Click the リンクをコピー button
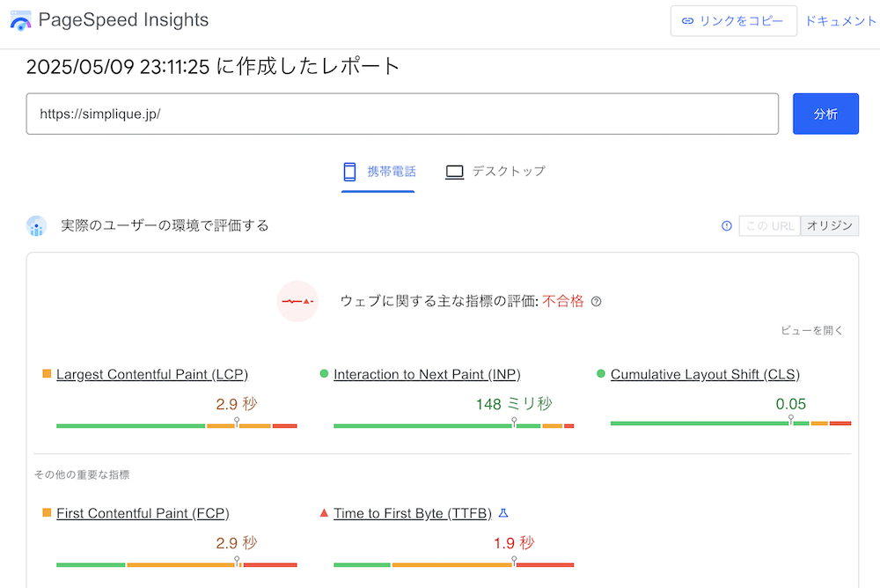880x588 pixels. 734,21
